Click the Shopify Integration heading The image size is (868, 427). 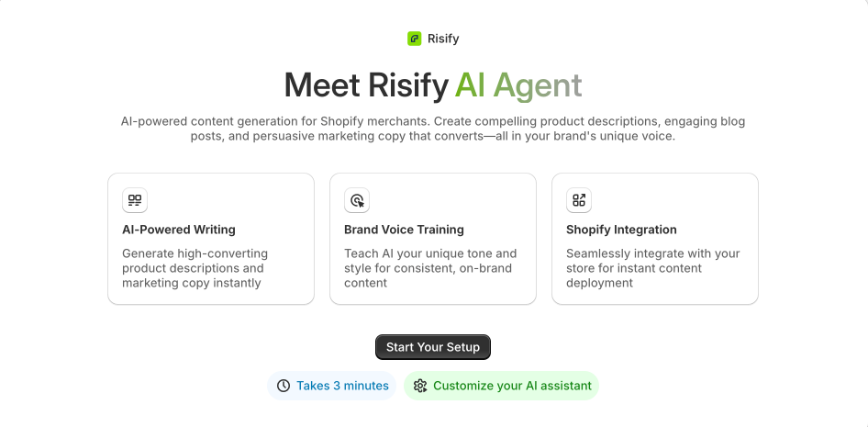[x=621, y=230]
